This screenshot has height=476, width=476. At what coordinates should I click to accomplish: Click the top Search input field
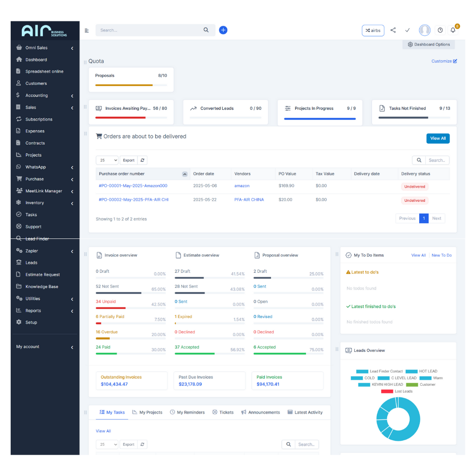coord(149,30)
